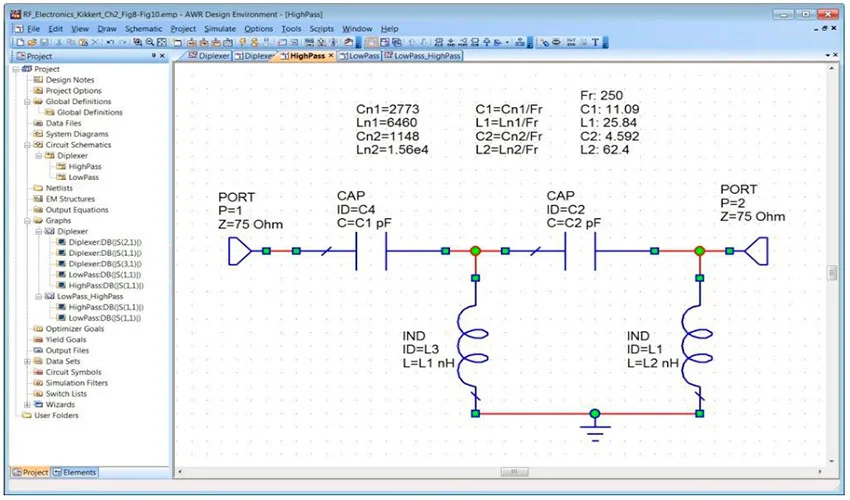Open Optimizer Goals in project tree
Image resolution: width=850 pixels, height=500 pixels.
tap(73, 328)
